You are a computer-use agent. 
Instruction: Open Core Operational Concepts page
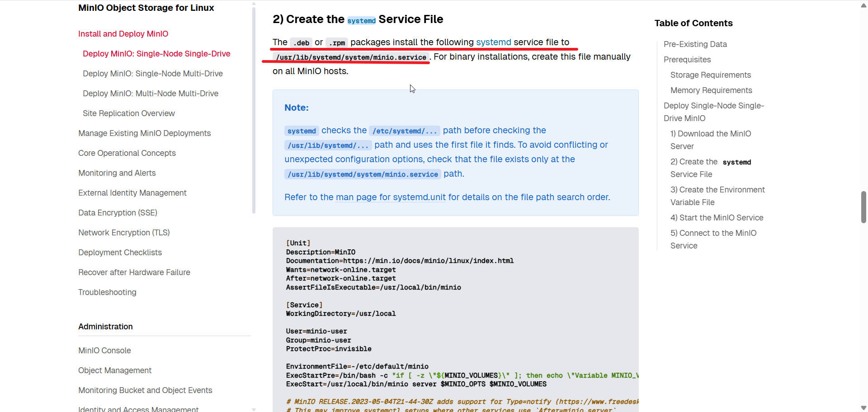pos(127,153)
